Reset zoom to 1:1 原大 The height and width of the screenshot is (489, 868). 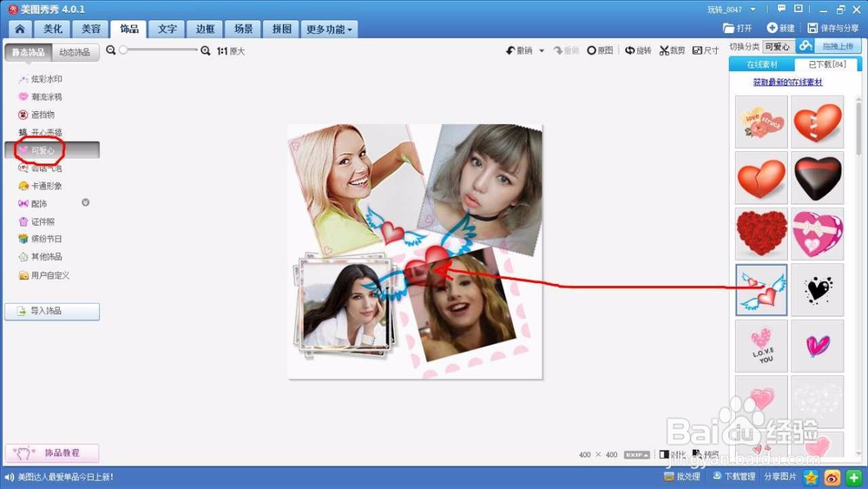(x=231, y=51)
